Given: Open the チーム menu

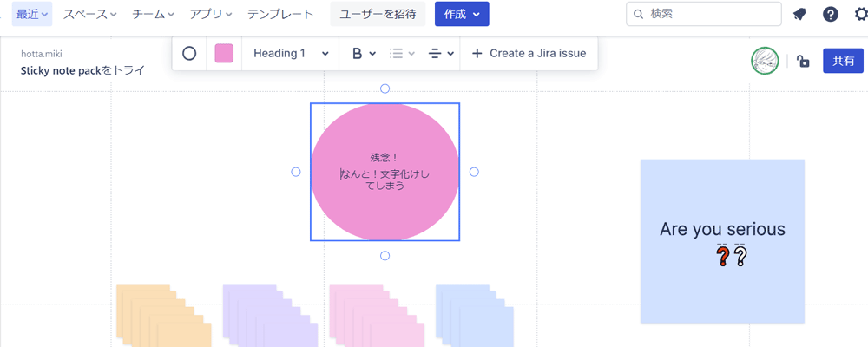Looking at the screenshot, I should pos(153,15).
